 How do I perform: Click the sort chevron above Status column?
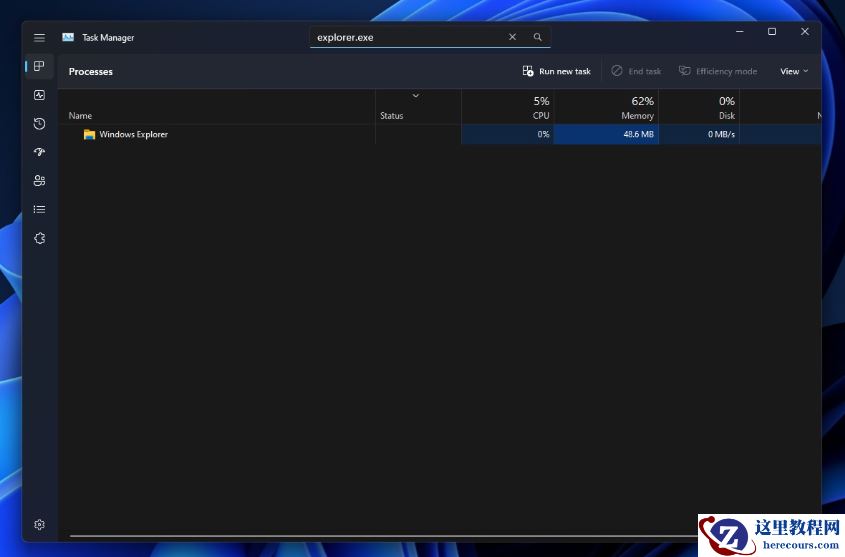click(x=415, y=95)
